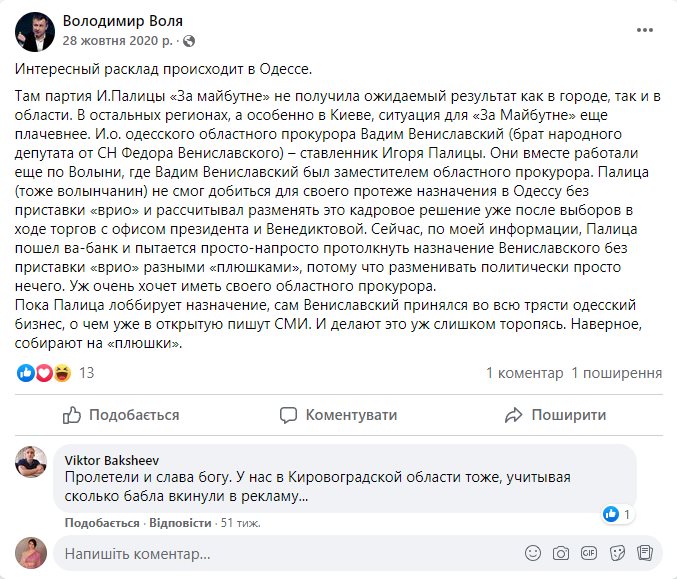
Task: Open Viktor Baksheev's profile from comment
Action: 103,459
